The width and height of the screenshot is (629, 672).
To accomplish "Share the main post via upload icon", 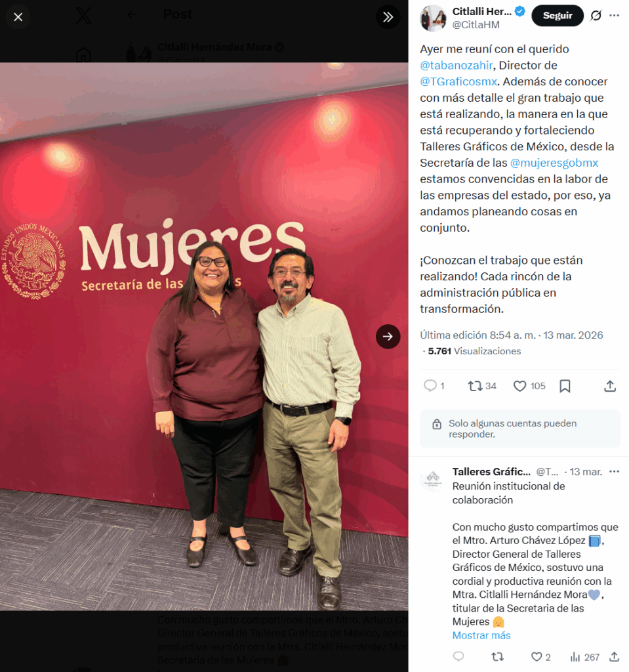I will 610,386.
